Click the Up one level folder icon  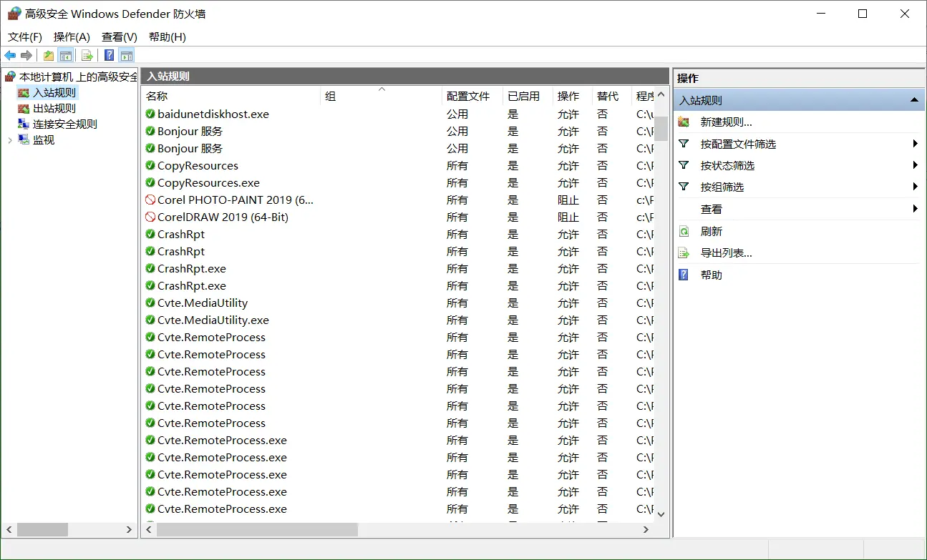click(48, 56)
